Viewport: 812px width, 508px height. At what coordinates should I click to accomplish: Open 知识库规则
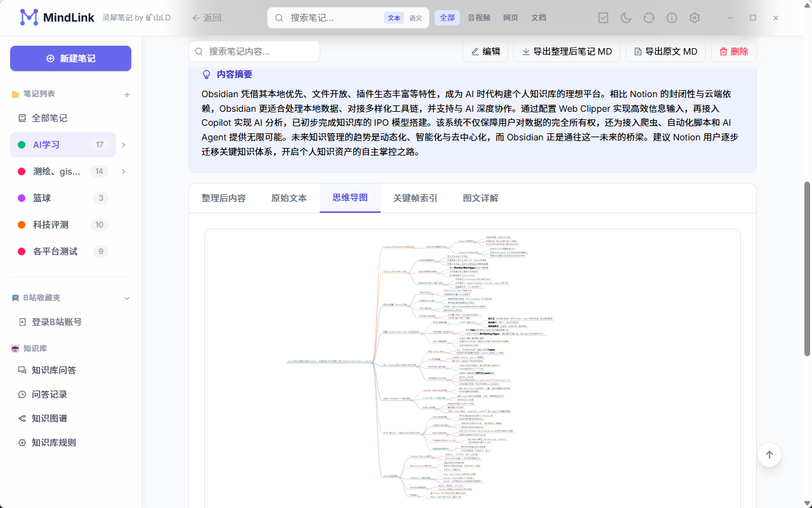pos(70,443)
